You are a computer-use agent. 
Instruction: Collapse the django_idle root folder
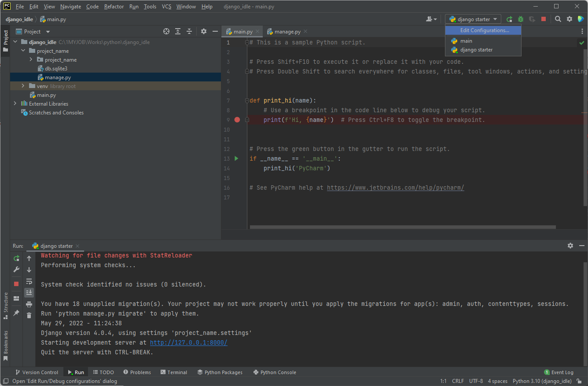click(x=15, y=42)
